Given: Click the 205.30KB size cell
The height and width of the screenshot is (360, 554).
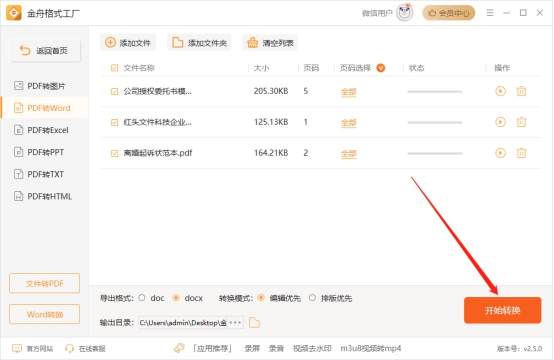Looking at the screenshot, I should [271, 91].
